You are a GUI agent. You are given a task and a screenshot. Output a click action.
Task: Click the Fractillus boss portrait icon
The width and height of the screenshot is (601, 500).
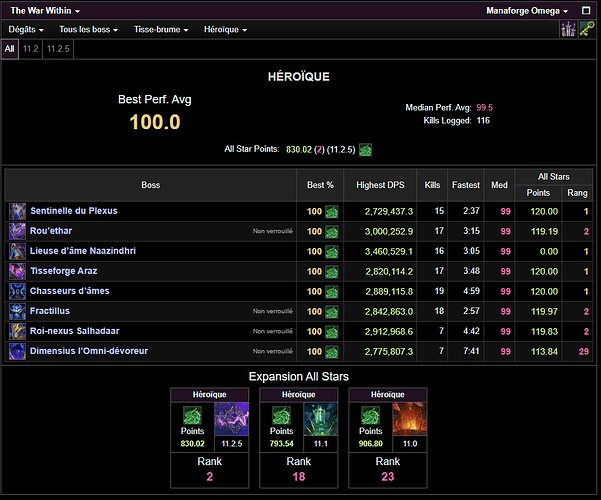point(18,311)
